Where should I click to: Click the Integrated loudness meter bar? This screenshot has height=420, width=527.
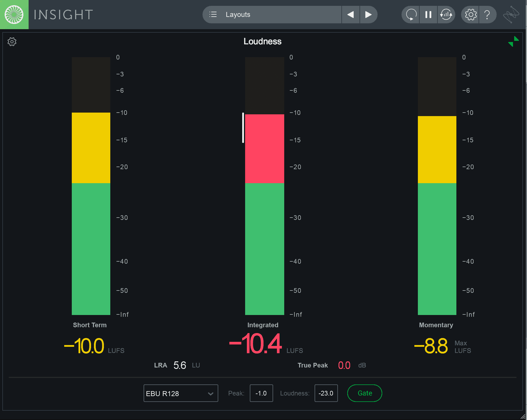pyautogui.click(x=265, y=186)
